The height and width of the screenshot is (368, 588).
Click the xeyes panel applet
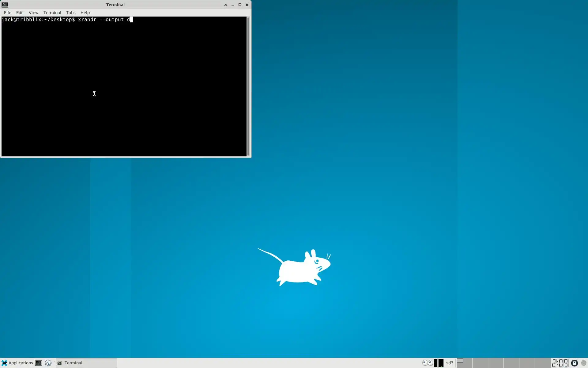428,363
